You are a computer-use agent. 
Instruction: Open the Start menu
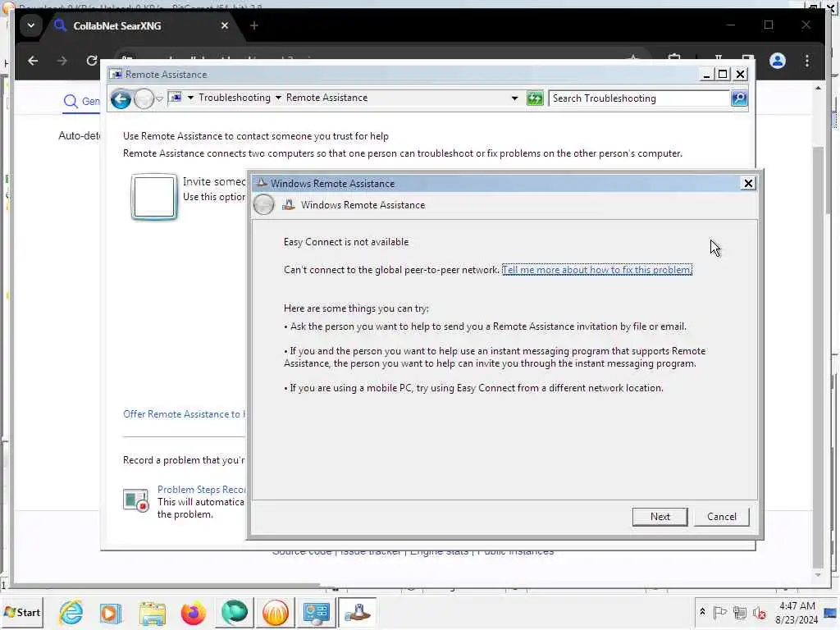pos(22,612)
